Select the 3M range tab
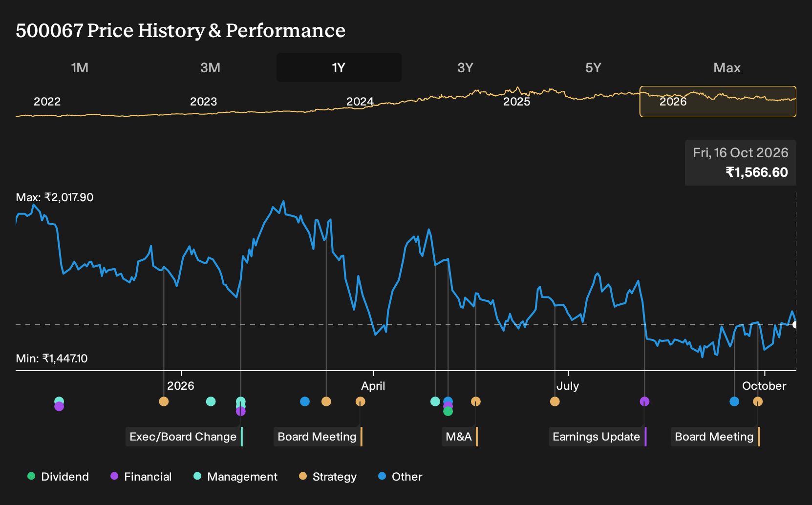Screen dimensions: 812x505 tap(210, 67)
